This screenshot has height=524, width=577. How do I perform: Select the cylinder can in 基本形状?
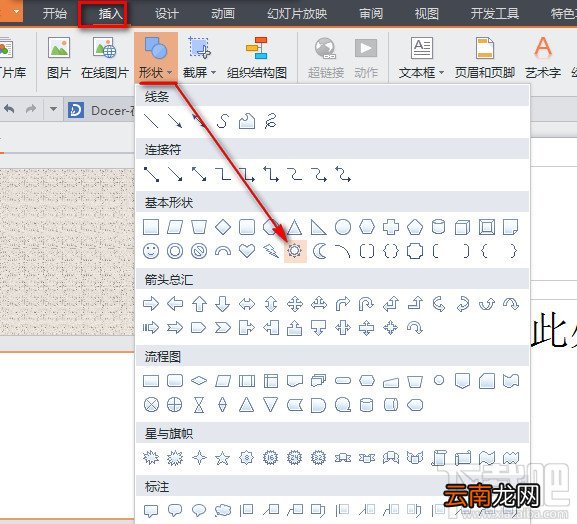tap(439, 227)
